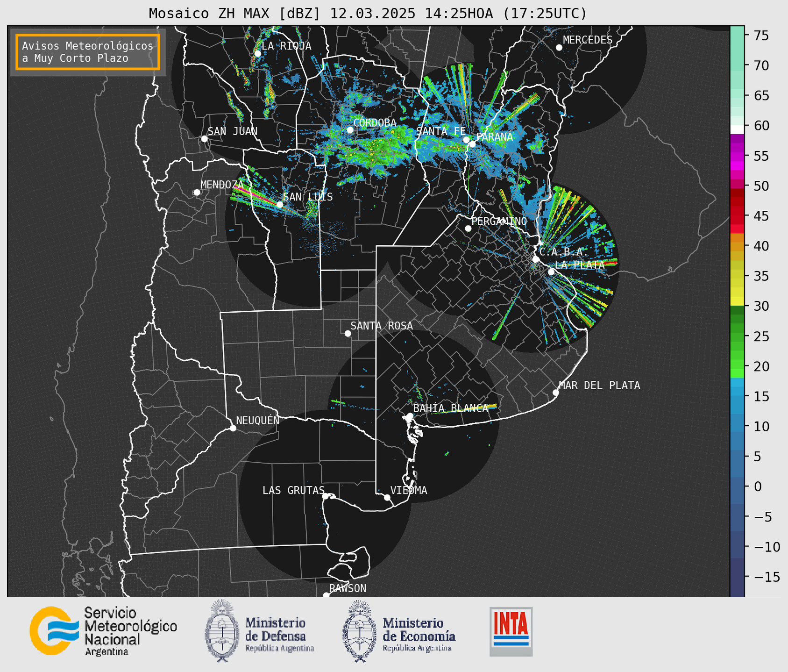Select the VIEDMA city marker dot
The height and width of the screenshot is (672, 788).
[387, 497]
